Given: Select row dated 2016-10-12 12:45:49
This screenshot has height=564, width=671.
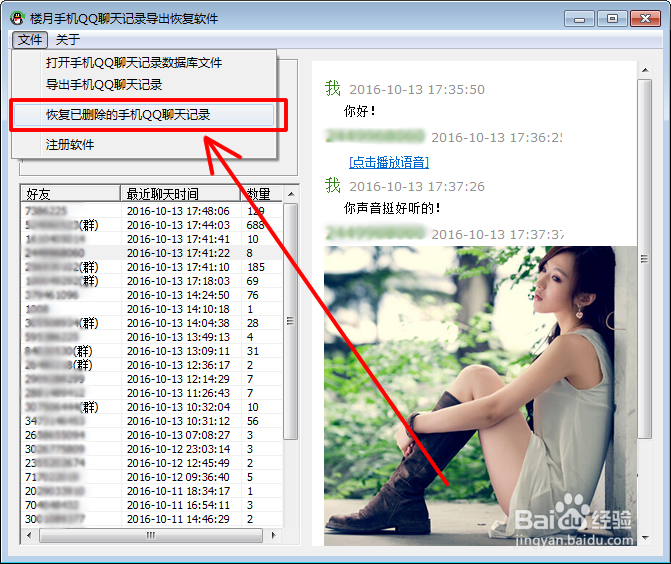Looking at the screenshot, I should (x=151, y=463).
